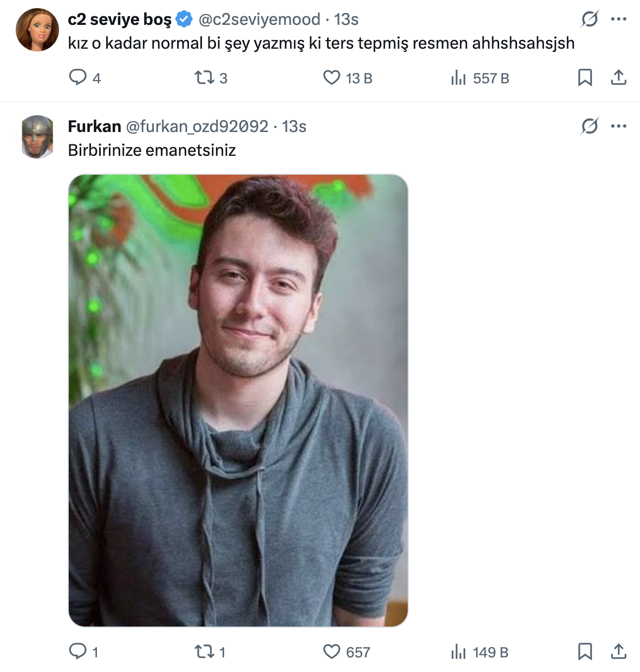
Task: Open more options for c2 seviye boş tweet
Action: click(618, 19)
